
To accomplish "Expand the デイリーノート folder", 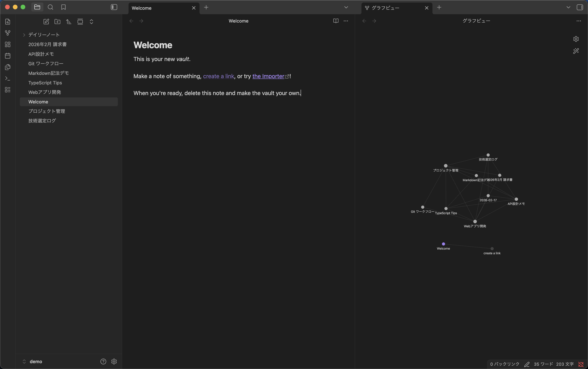I will coord(24,35).
